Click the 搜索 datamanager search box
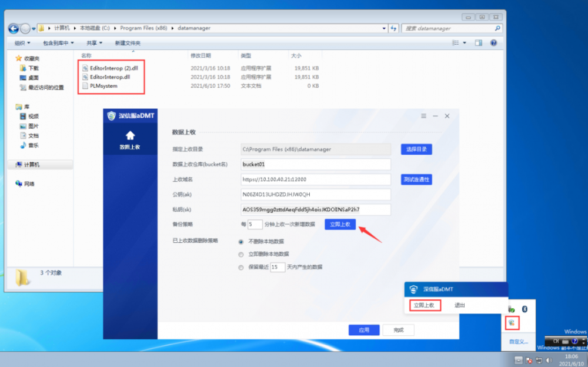The image size is (588, 367). point(452,28)
